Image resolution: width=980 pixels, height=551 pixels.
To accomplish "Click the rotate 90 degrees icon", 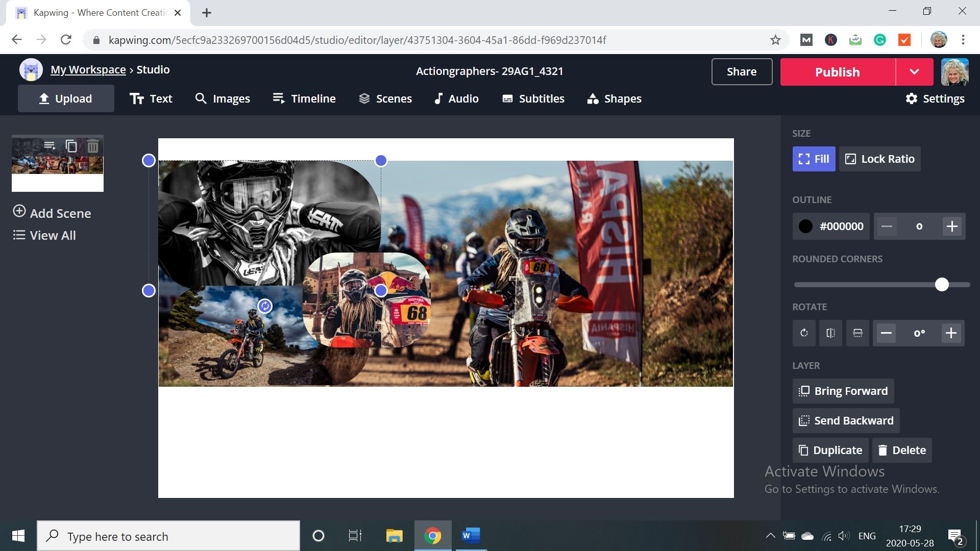I will click(x=804, y=333).
